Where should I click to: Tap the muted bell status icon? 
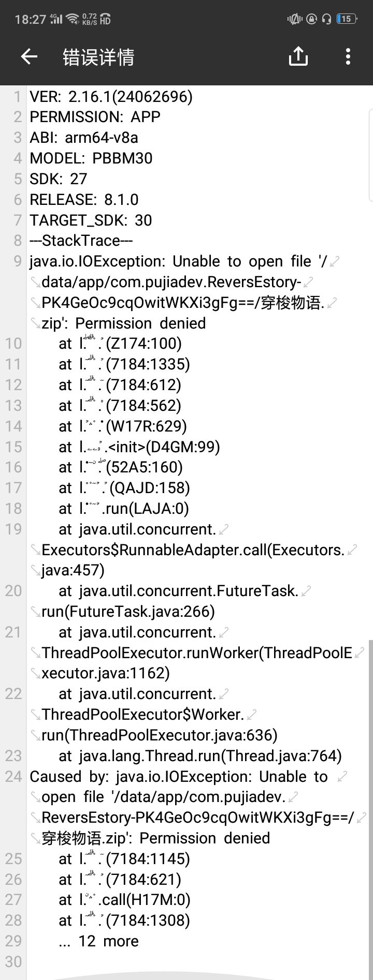pyautogui.click(x=294, y=19)
